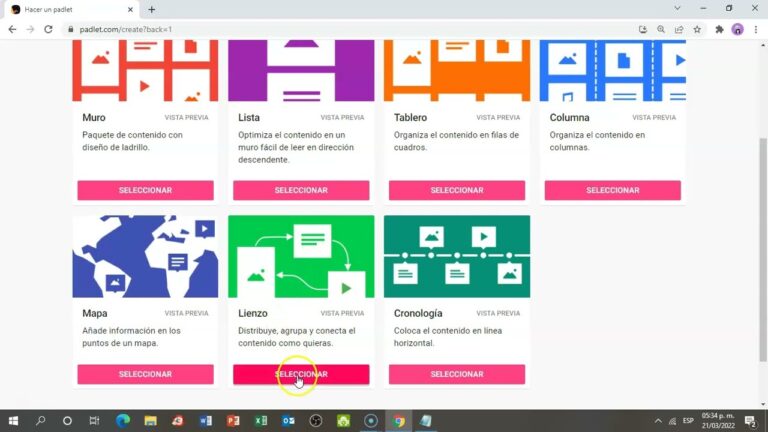
Task: Expand the tab search chevron
Action: pos(677,8)
